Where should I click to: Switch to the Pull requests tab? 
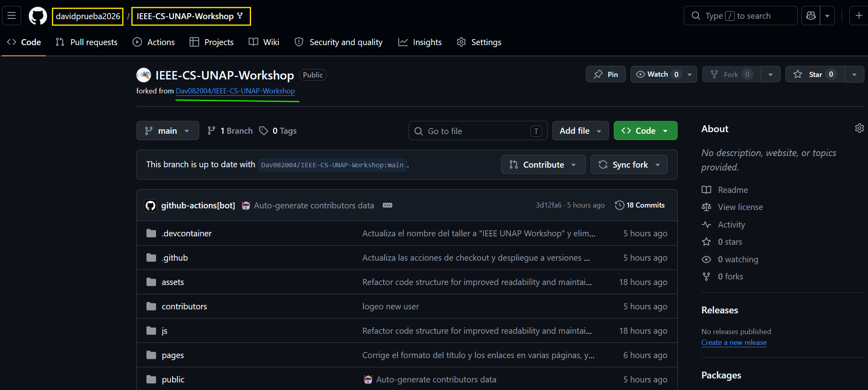(x=87, y=42)
